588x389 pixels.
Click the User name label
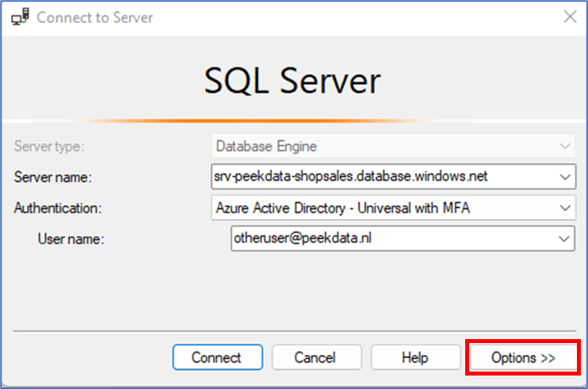(x=71, y=238)
